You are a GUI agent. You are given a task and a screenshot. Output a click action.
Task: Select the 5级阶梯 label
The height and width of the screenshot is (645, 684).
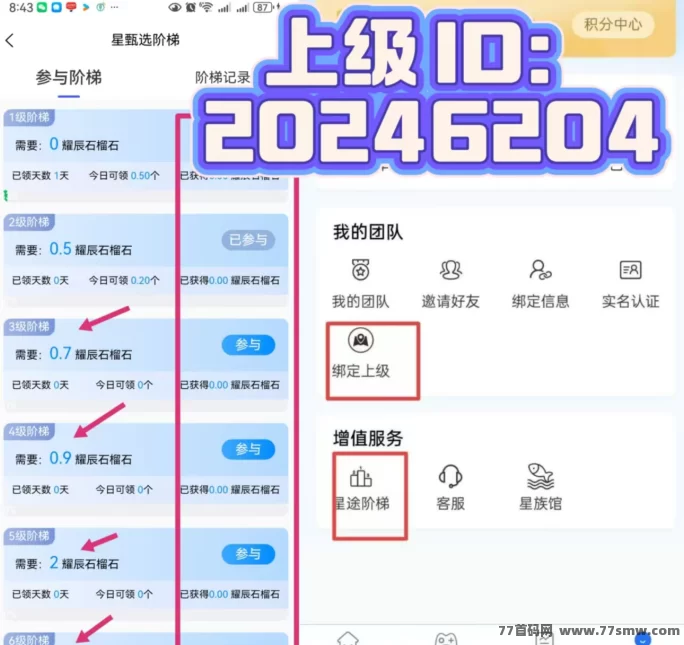point(29,536)
